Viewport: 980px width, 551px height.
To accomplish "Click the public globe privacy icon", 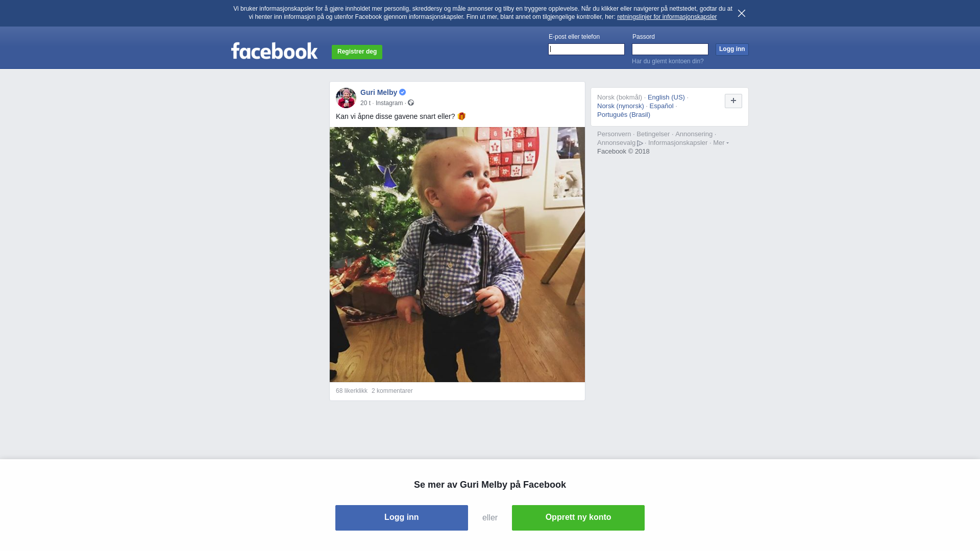I will tap(411, 103).
